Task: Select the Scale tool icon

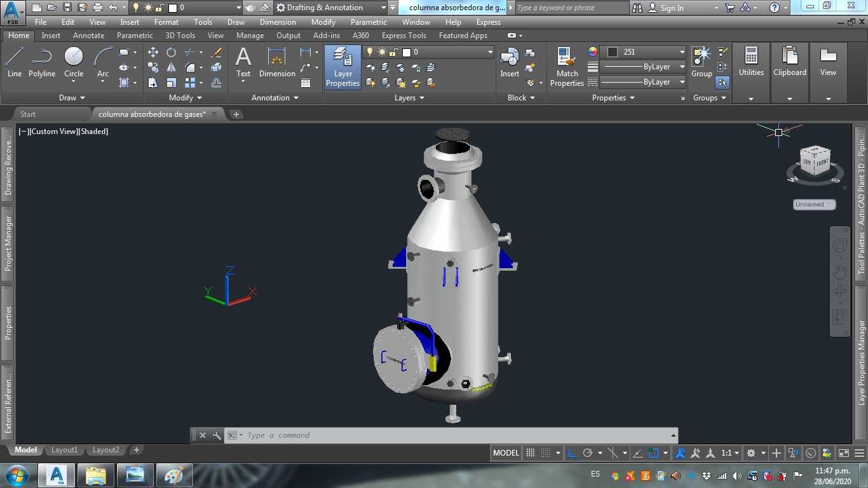Action: point(172,83)
